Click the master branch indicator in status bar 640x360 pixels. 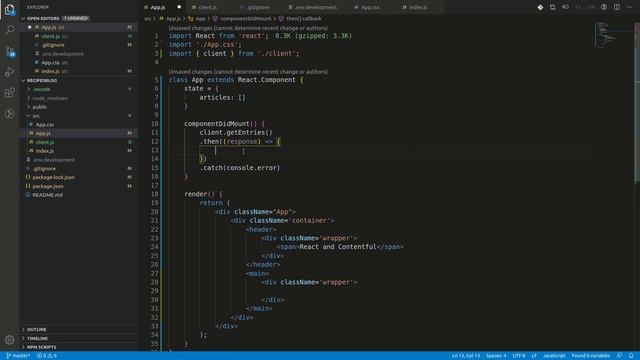18,356
